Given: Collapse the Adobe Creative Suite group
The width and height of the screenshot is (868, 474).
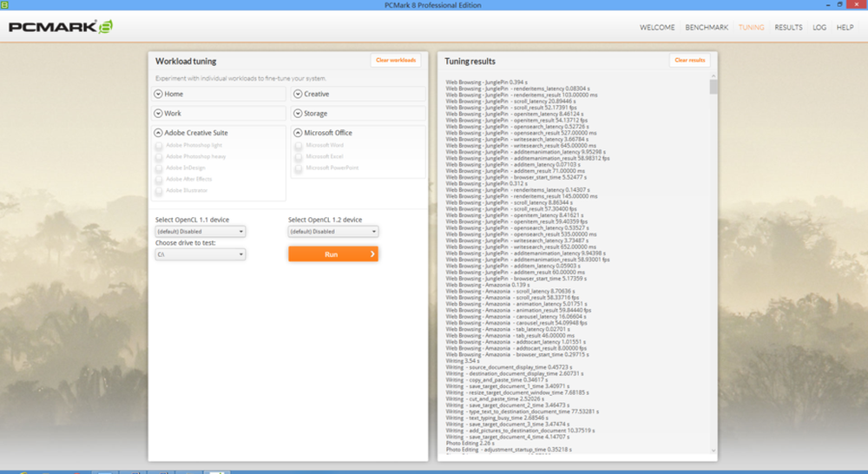Looking at the screenshot, I should click(x=158, y=133).
